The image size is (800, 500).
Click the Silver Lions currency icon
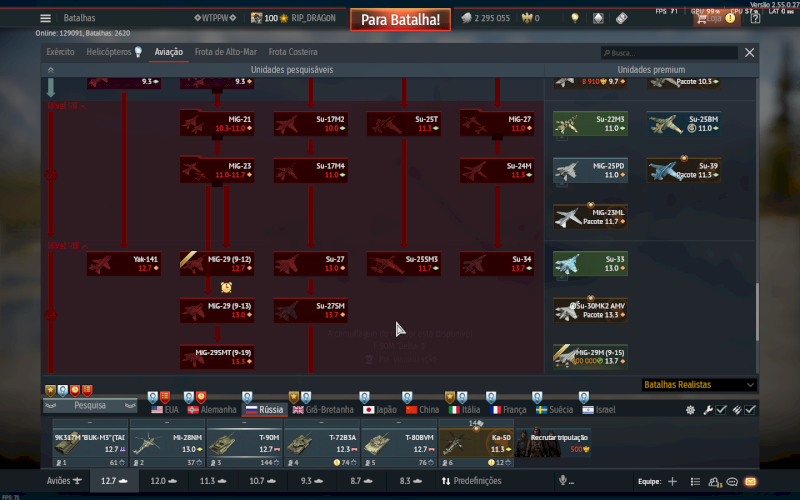[x=466, y=18]
